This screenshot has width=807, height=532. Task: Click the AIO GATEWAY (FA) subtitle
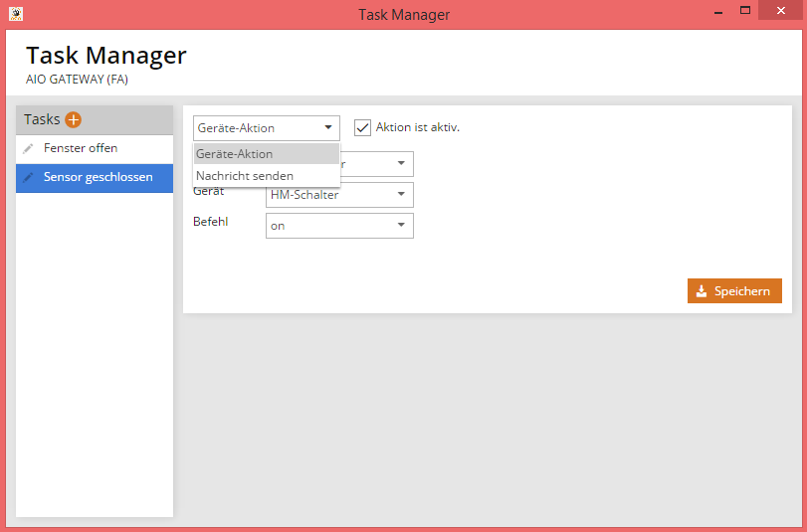pyautogui.click(x=77, y=79)
